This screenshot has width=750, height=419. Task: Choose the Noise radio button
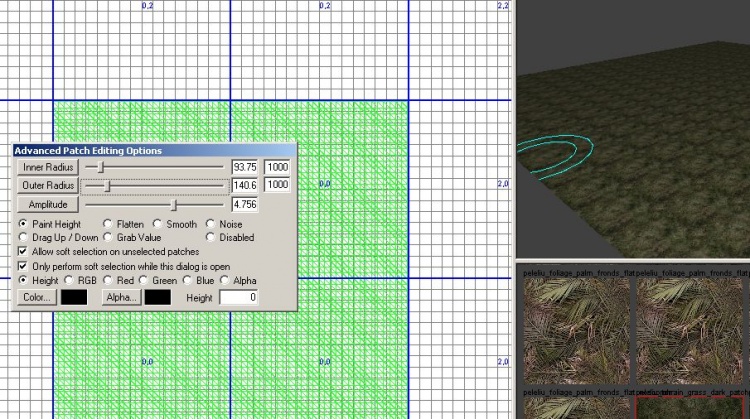click(x=211, y=225)
